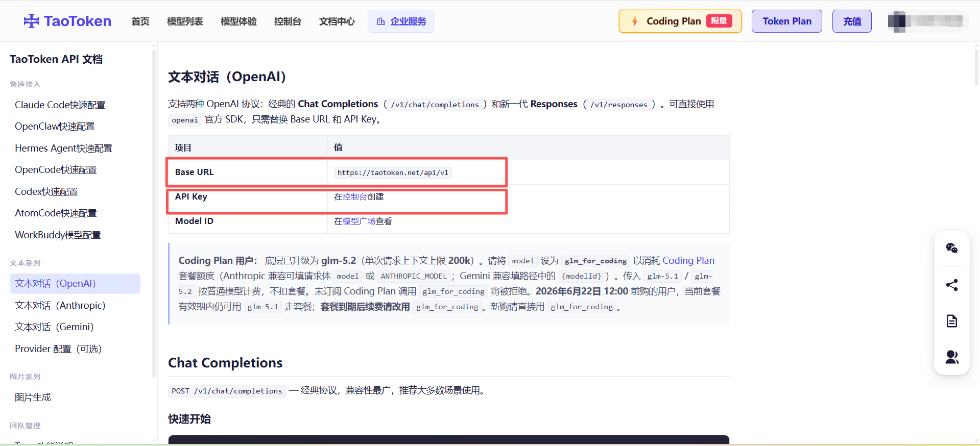Click the Chat Completions section heading

click(225, 363)
